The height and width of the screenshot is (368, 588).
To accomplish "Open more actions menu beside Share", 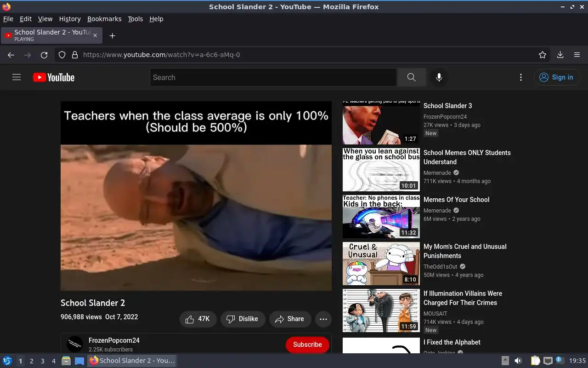I will [x=323, y=319].
